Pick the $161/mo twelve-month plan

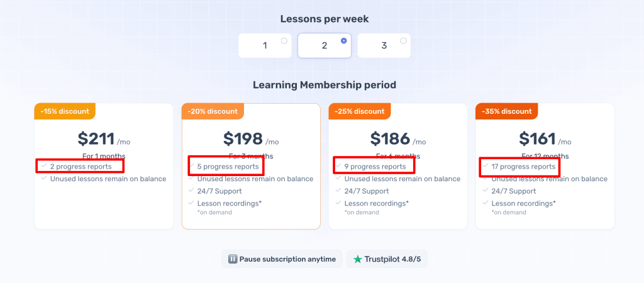[x=545, y=166]
